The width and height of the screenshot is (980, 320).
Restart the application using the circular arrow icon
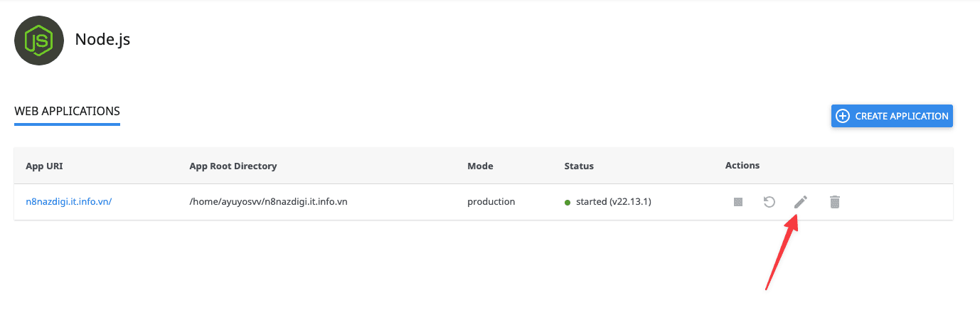(769, 203)
